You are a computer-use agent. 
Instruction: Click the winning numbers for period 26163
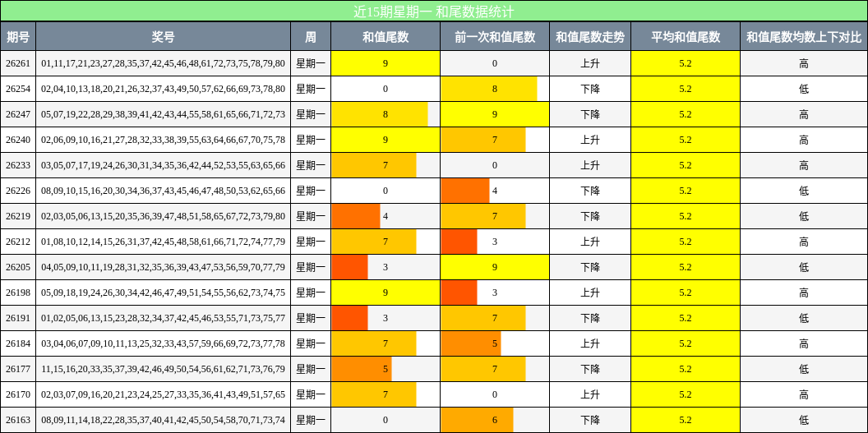[x=164, y=420]
